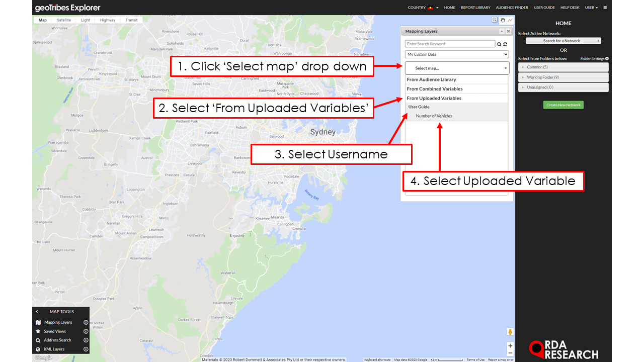Image resolution: width=644 pixels, height=362 pixels.
Task: Click the Enter Search Keyword field
Action: click(x=450, y=44)
